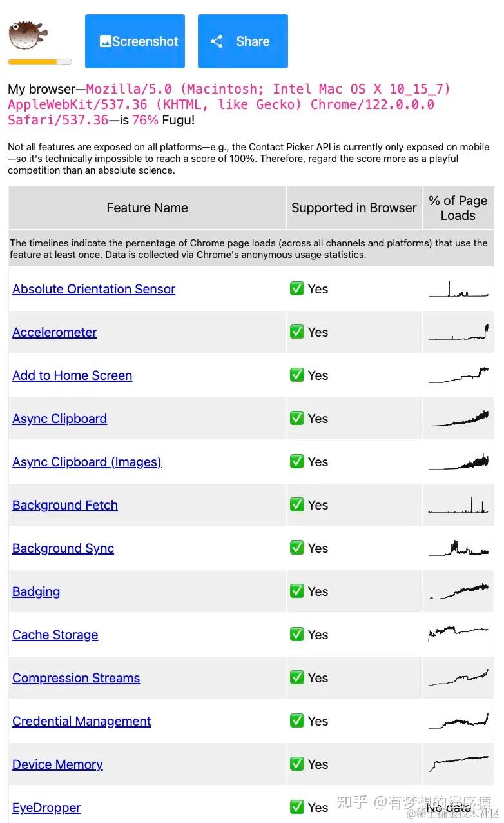Click the pufferfish Fugu logo
Screen dimensions: 504x823
click(x=25, y=35)
